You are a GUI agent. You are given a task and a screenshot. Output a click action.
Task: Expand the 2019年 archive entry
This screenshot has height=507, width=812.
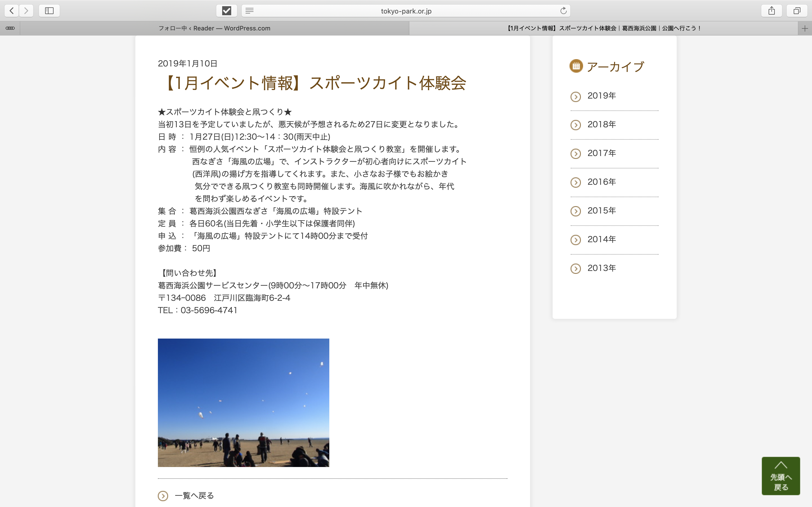coord(601,96)
